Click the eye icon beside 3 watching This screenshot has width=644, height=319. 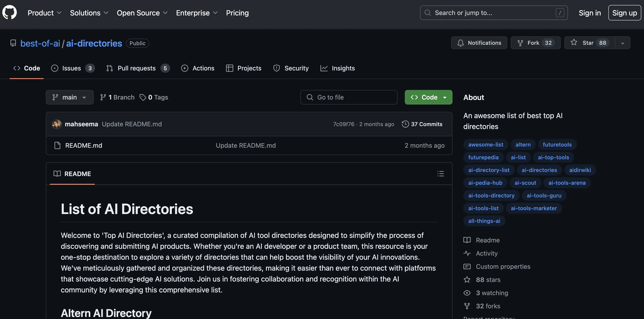(467, 293)
